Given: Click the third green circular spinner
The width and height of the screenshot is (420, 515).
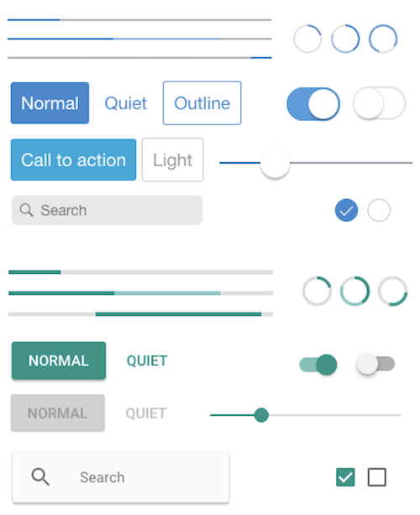Looking at the screenshot, I should coord(393,291).
